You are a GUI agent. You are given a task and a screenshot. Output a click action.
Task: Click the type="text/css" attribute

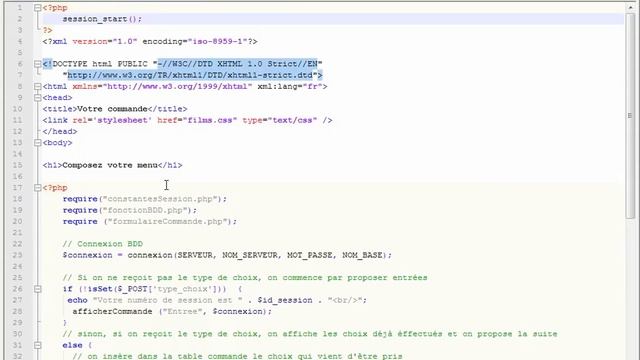pos(280,120)
